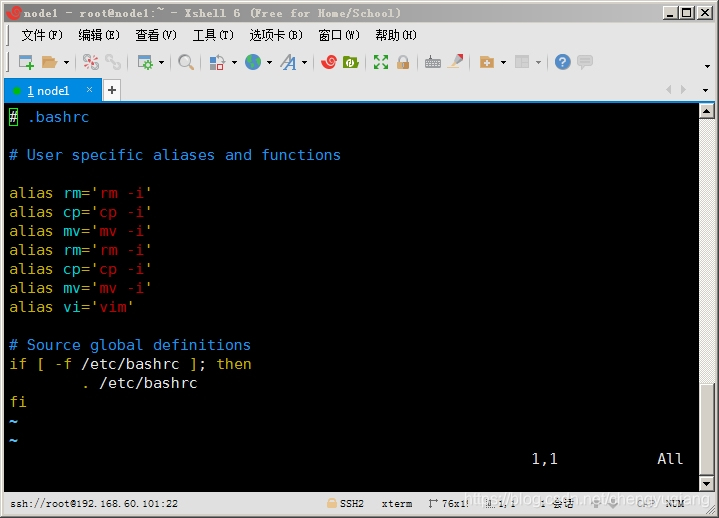Open the 文件(F) menu

pos(42,35)
